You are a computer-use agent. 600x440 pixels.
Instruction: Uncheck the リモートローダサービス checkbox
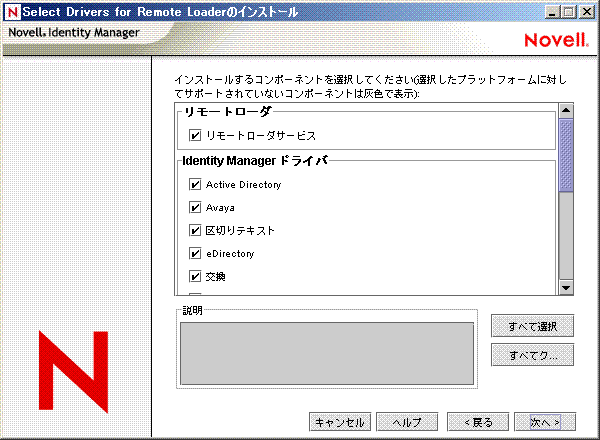(195, 135)
